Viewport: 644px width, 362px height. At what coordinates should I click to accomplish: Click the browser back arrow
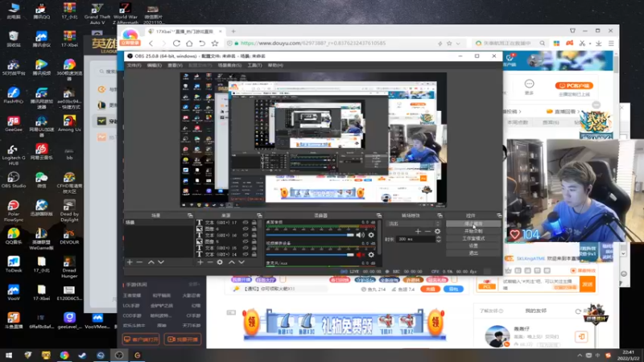[151, 43]
